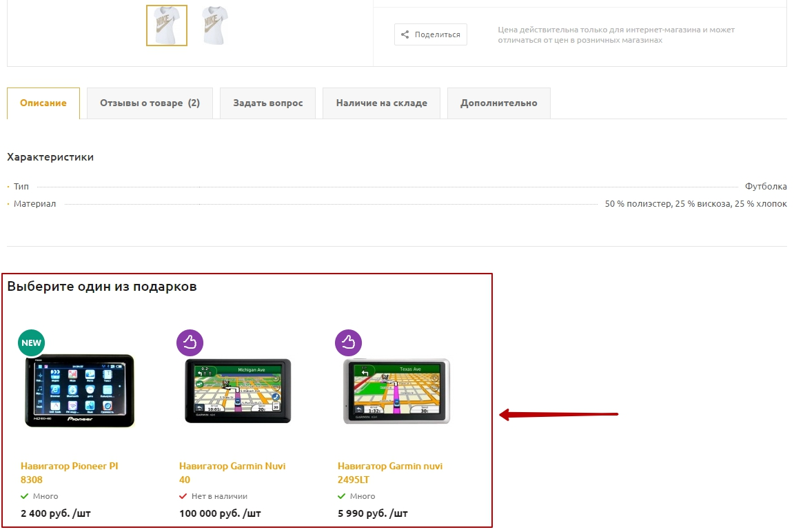
Task: Click the Поделиться share button
Action: click(430, 34)
